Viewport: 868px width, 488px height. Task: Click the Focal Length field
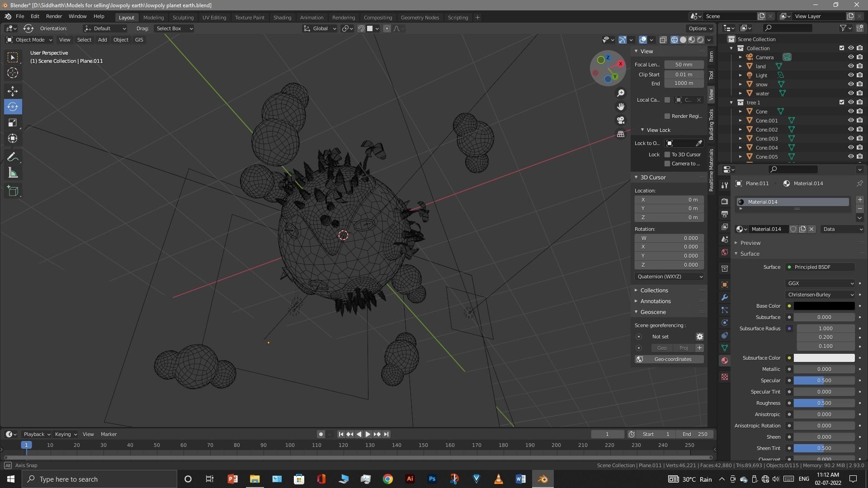click(x=684, y=65)
